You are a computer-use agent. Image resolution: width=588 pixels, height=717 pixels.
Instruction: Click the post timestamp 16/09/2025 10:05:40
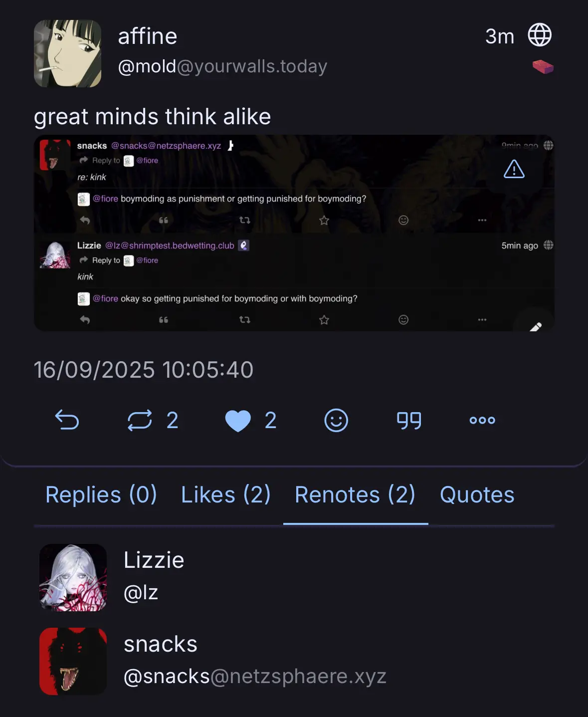pos(144,370)
